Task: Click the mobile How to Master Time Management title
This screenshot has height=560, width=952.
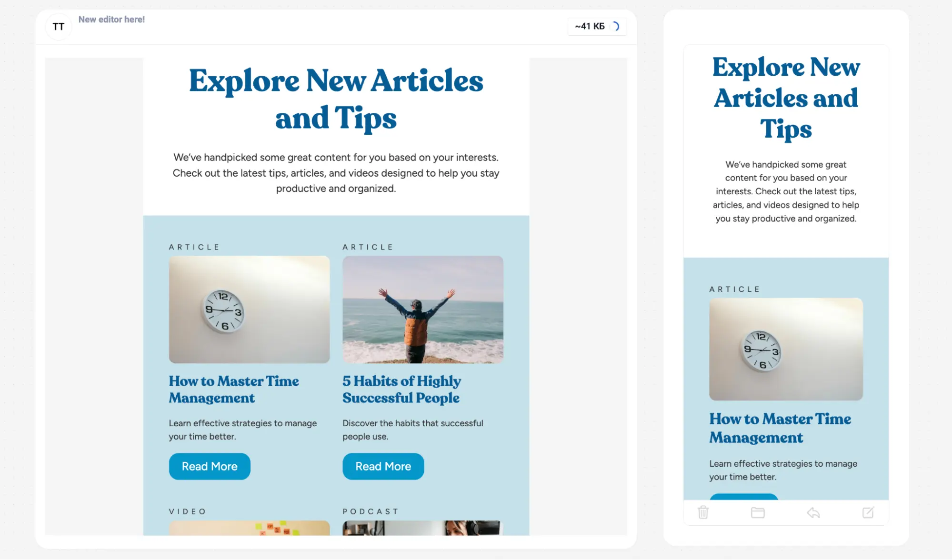Action: [x=780, y=428]
